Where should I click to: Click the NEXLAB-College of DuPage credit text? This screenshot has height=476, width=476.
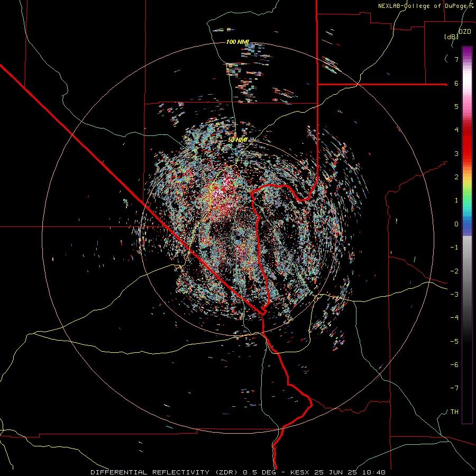[422, 6]
